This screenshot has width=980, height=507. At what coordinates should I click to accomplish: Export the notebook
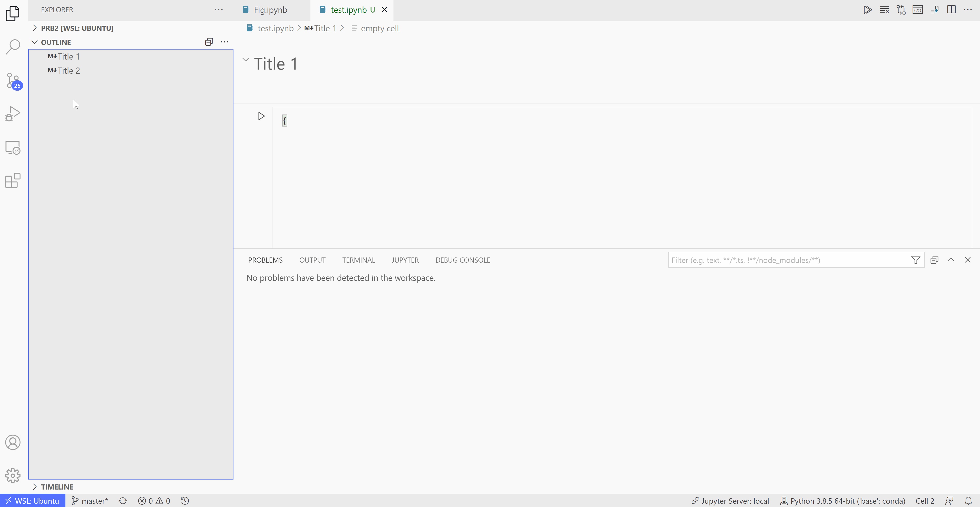934,9
